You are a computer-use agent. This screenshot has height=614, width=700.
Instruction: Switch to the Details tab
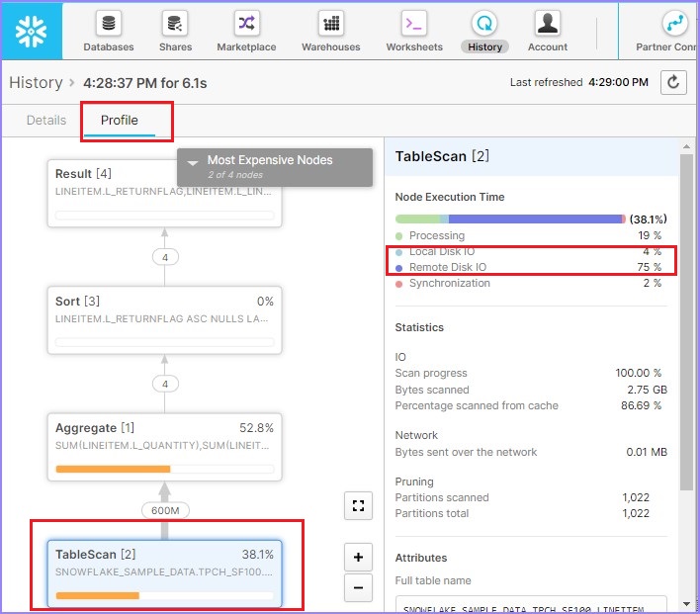pyautogui.click(x=46, y=121)
